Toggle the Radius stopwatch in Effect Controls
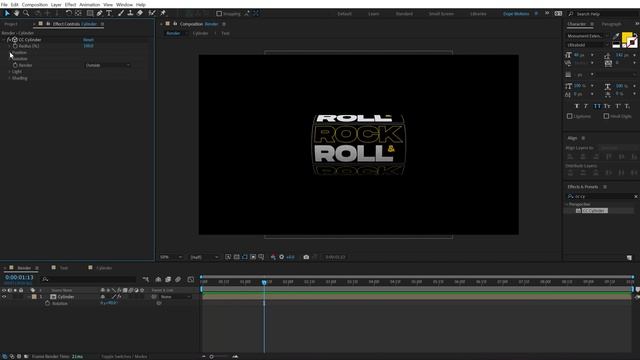 click(15, 46)
